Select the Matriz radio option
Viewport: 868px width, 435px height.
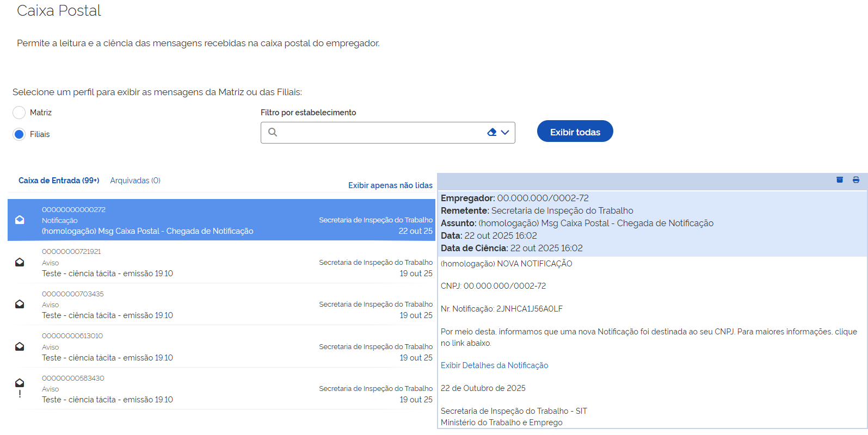[19, 113]
